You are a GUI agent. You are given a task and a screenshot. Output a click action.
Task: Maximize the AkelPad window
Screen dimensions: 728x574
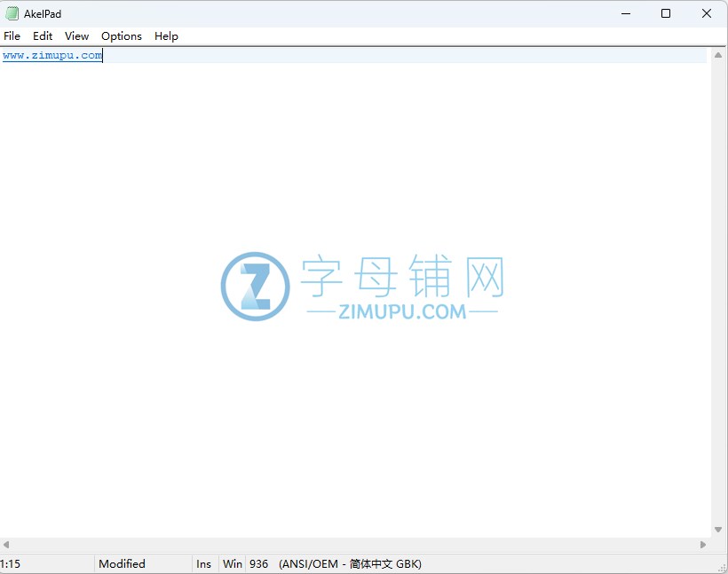[666, 13]
